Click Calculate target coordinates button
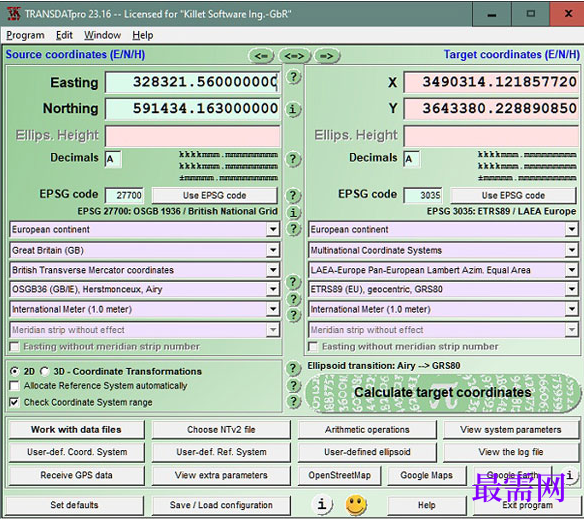Screen dimensions: 584x519 coord(442,393)
